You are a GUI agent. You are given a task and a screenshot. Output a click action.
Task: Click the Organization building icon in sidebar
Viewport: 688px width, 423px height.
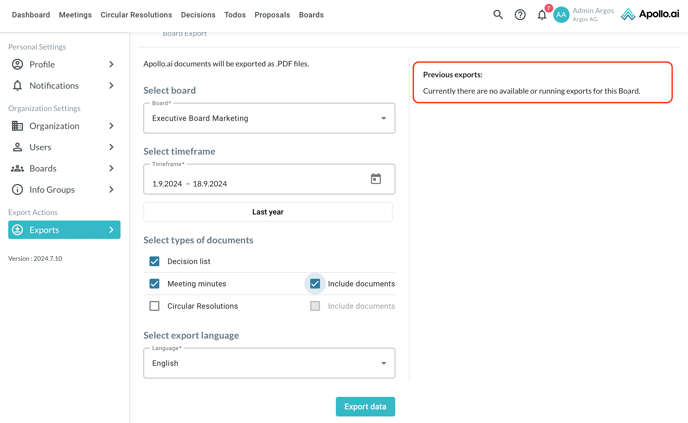click(x=17, y=126)
